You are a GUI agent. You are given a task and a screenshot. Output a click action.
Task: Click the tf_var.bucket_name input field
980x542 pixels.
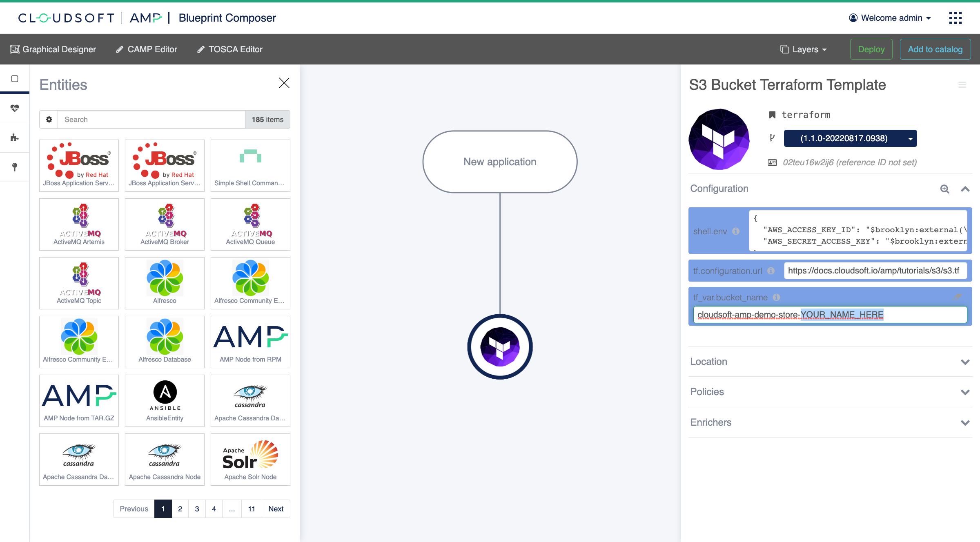[x=830, y=315]
